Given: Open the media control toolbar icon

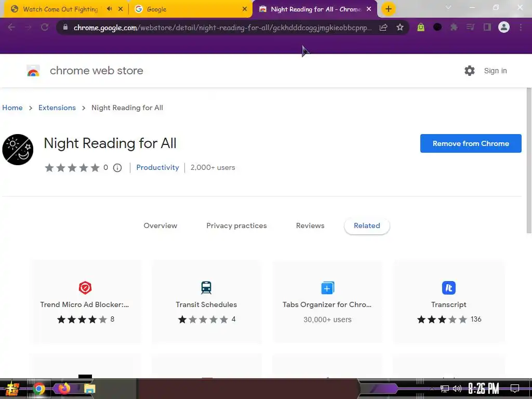Looking at the screenshot, I should (x=470, y=27).
